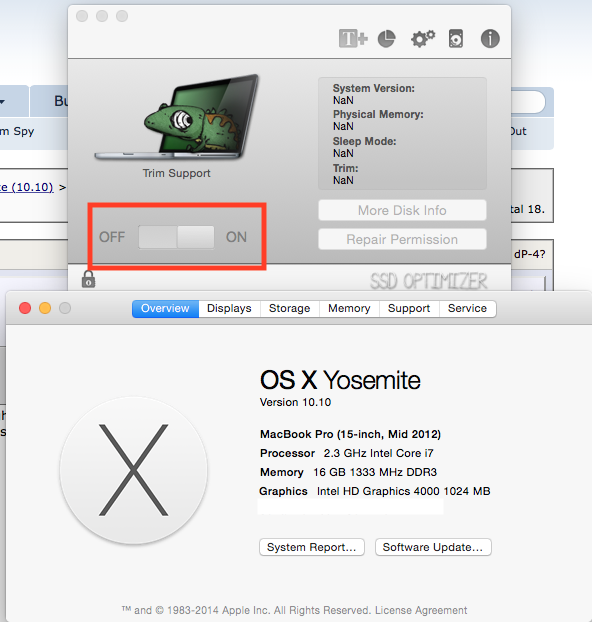
Task: Open the License Agreement link
Action: (421, 610)
